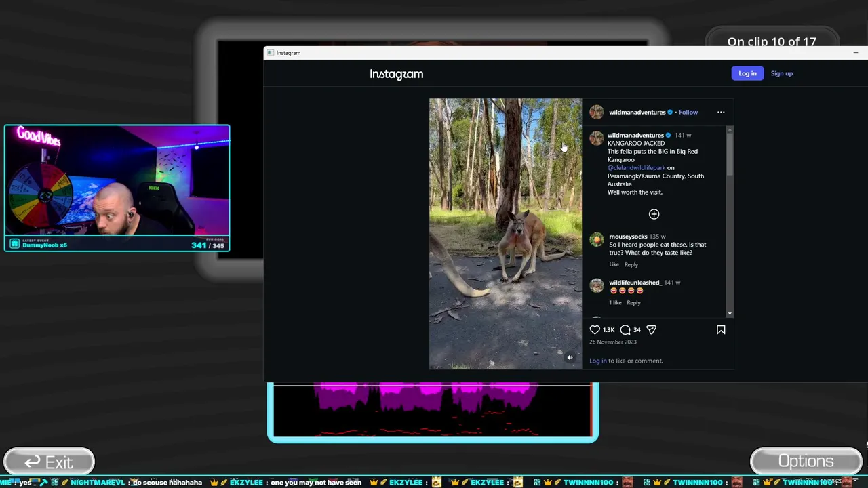The image size is (868, 488).
Task: Open the Sign up link
Action: pyautogui.click(x=781, y=73)
